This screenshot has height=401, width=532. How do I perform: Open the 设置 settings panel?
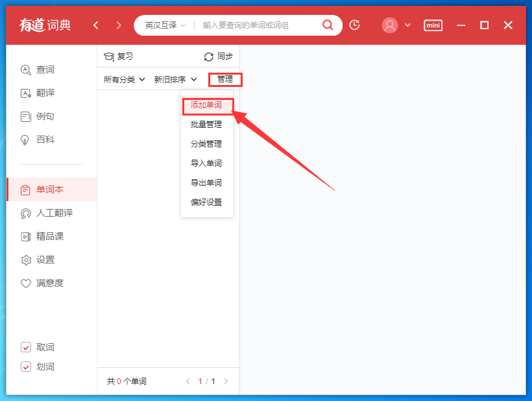point(39,260)
